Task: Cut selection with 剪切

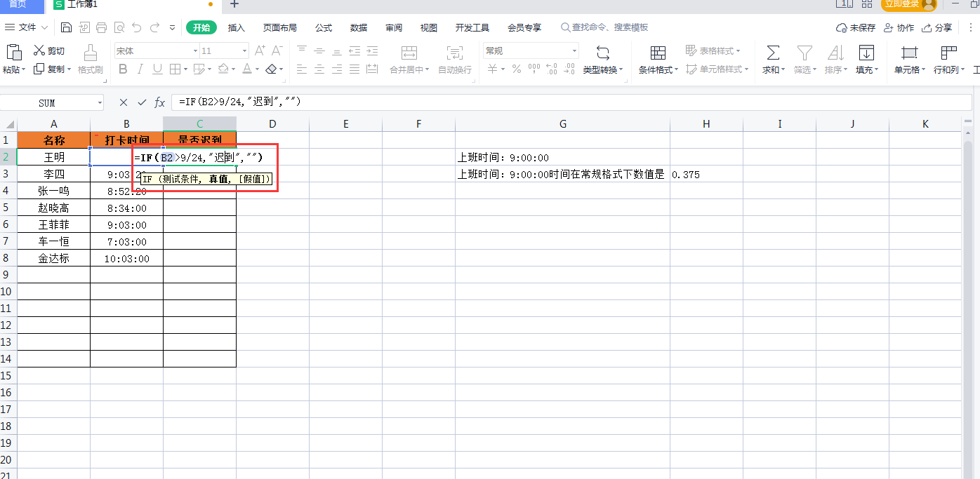Action: tap(49, 51)
